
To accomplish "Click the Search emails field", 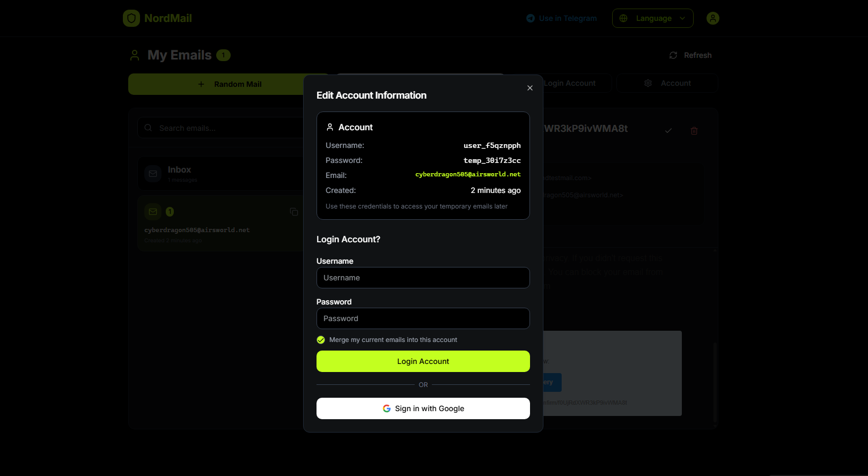I will pos(221,128).
